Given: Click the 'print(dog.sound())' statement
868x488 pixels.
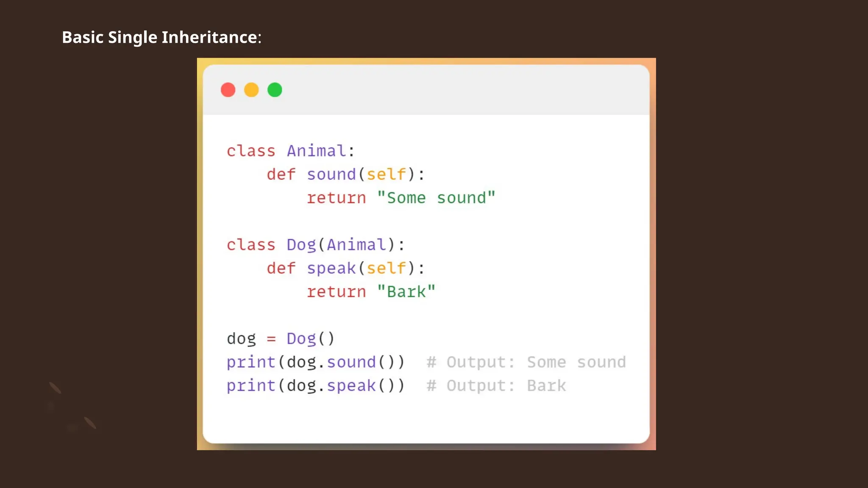Looking at the screenshot, I should click(316, 362).
